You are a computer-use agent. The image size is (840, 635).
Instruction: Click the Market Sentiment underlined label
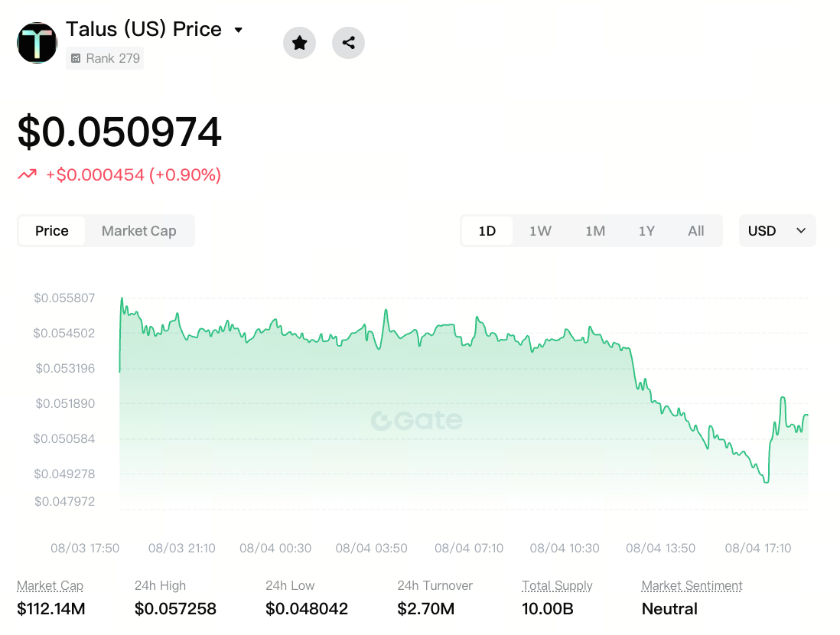pyautogui.click(x=692, y=586)
